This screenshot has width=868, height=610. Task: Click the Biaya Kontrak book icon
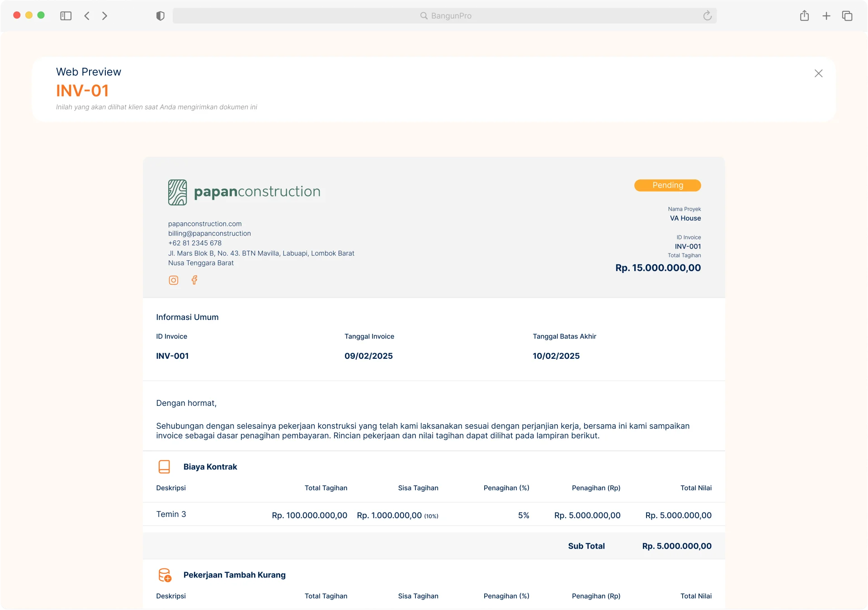coord(164,467)
